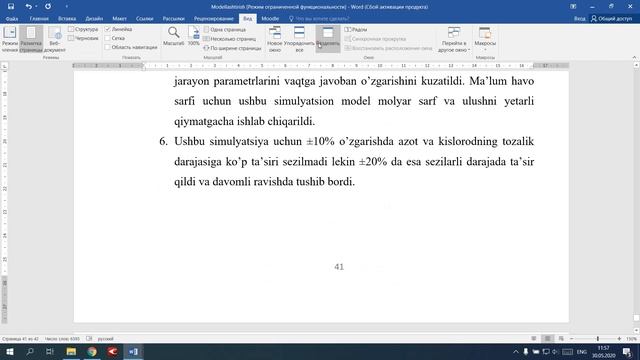Click the vertical scrollbar down arrow
Screen dimensions: 640x360
click(x=636, y=330)
